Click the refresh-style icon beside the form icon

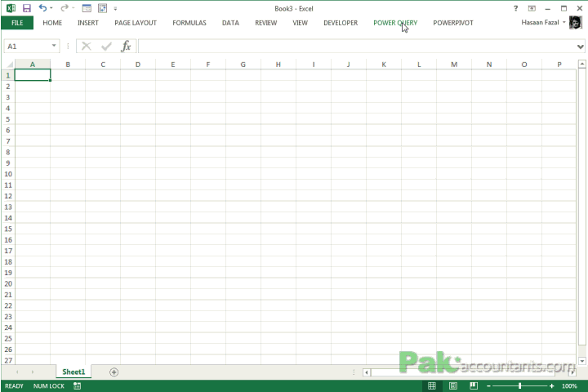102,8
